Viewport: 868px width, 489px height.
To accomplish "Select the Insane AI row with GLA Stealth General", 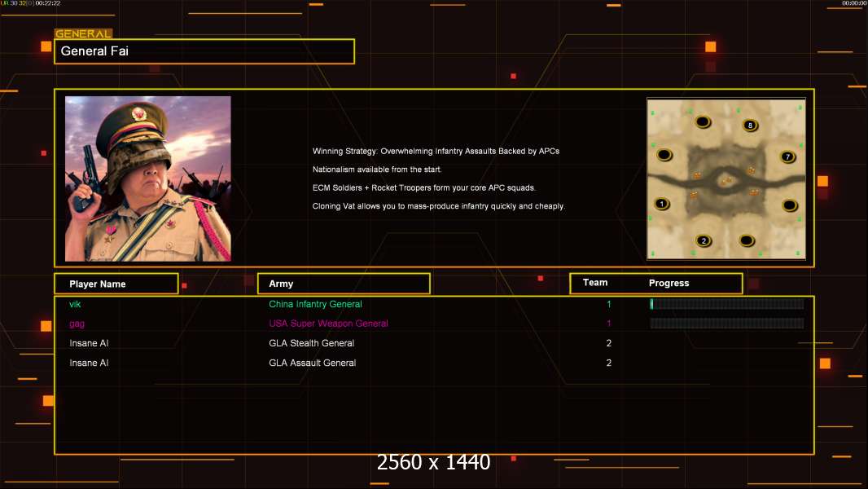I will pos(434,343).
